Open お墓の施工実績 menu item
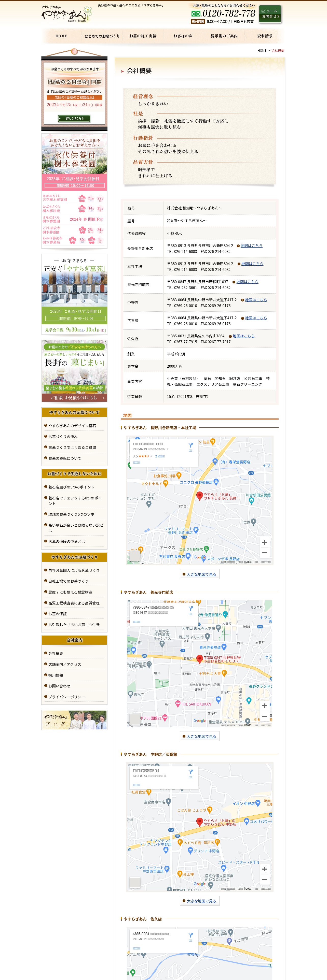This screenshot has width=327, height=980. point(143,36)
